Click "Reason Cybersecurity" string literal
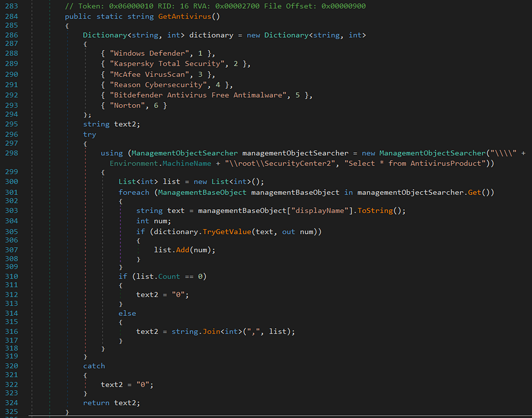532x418 pixels. pyautogui.click(x=158, y=85)
